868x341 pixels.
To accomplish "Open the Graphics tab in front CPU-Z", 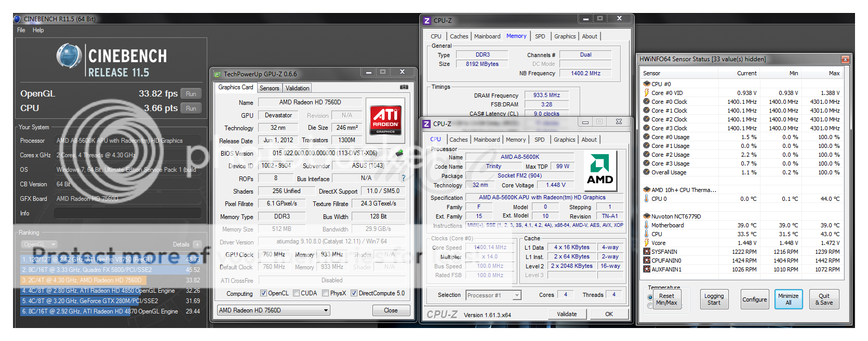I will 565,140.
